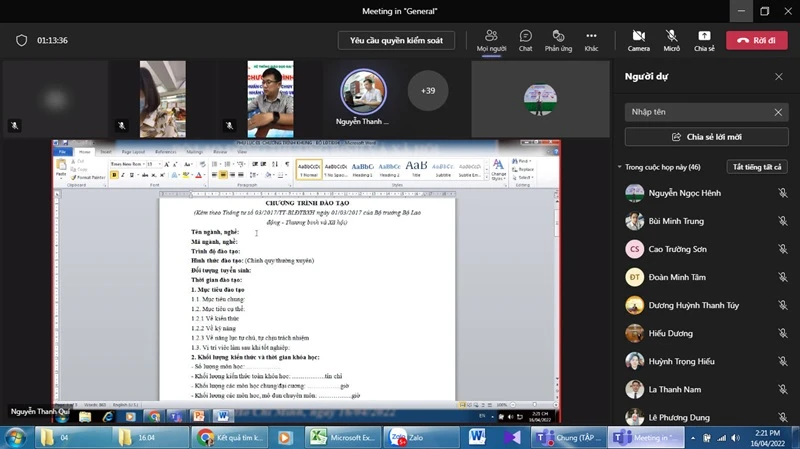
Task: Toggle mic for Nguyễn Ngọc Hênh
Action: click(782, 193)
